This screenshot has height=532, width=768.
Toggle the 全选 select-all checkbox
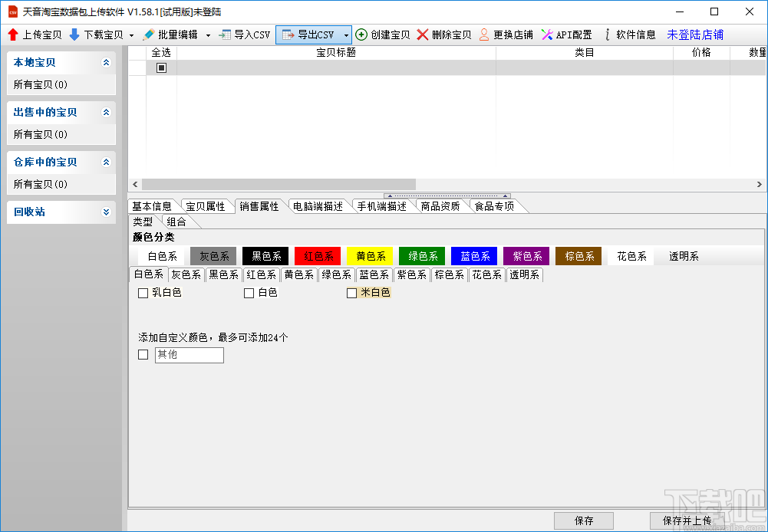click(162, 68)
